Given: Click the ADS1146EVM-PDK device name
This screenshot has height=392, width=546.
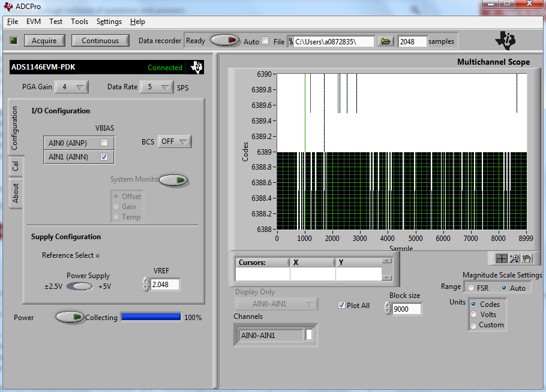Looking at the screenshot, I should click(x=43, y=67).
